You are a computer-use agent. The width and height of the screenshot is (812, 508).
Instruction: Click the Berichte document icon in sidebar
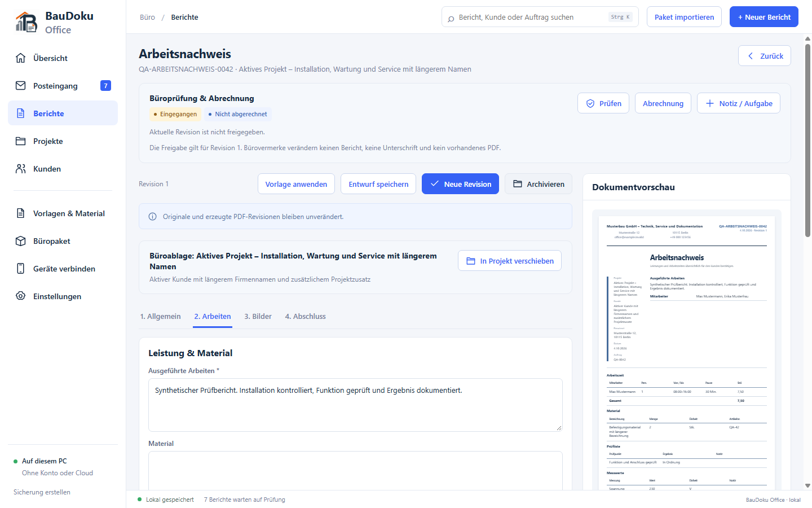tap(21, 113)
